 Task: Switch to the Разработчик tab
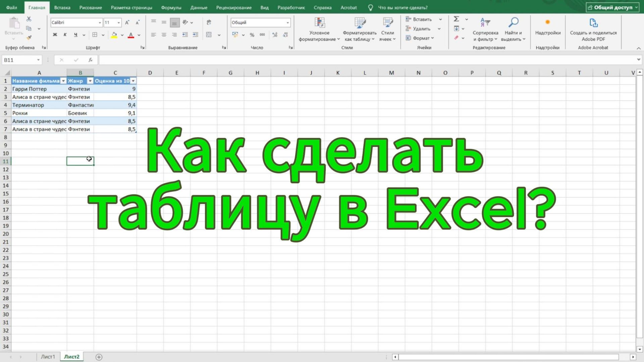tap(291, 7)
